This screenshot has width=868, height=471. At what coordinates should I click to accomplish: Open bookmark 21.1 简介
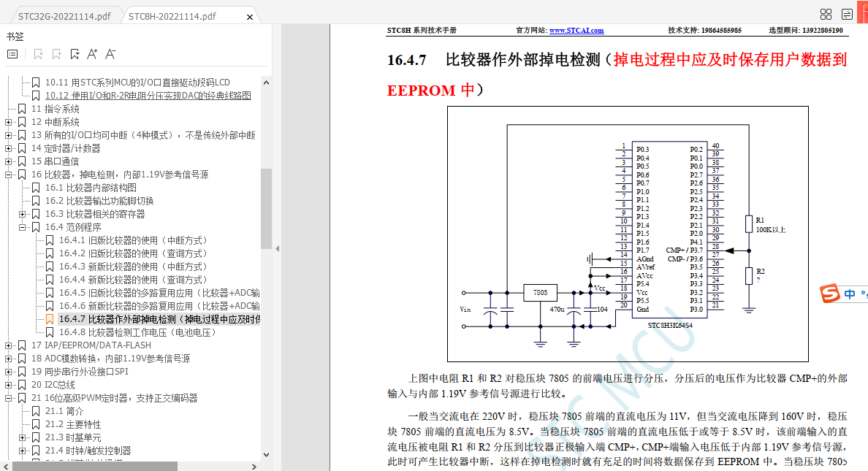point(64,411)
